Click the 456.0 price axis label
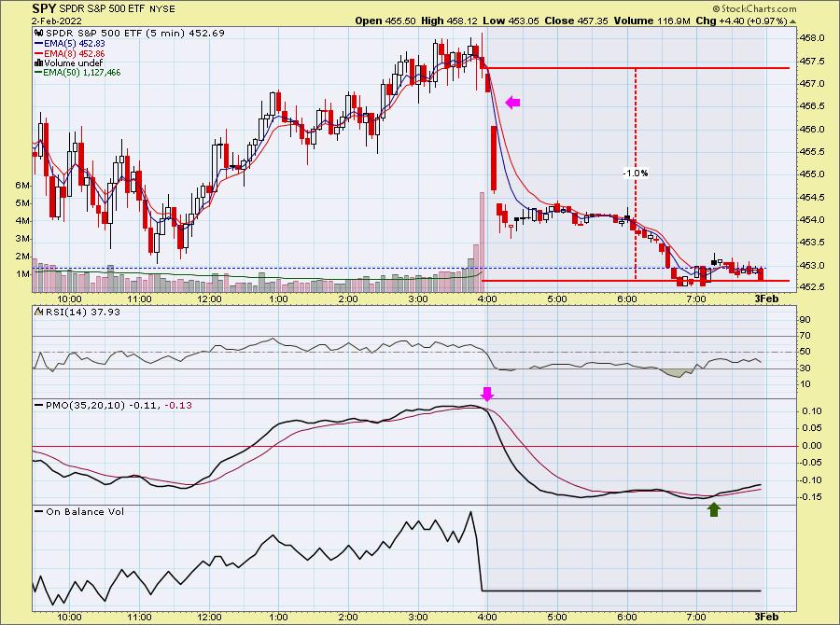Image resolution: width=840 pixels, height=625 pixels. point(812,129)
